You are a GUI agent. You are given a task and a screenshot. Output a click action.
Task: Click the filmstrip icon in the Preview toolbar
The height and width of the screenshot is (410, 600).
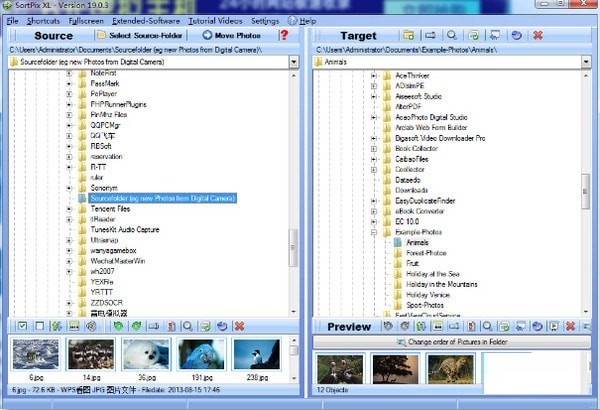coord(438,326)
